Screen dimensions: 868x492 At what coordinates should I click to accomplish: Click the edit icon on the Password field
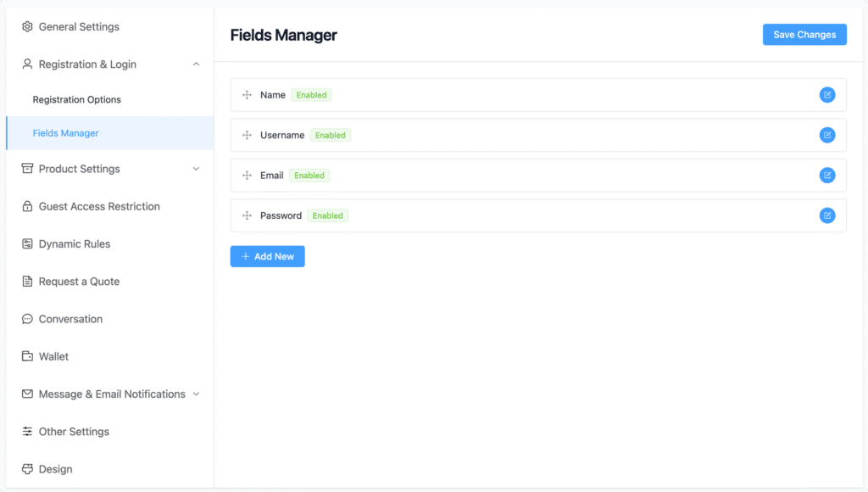827,215
